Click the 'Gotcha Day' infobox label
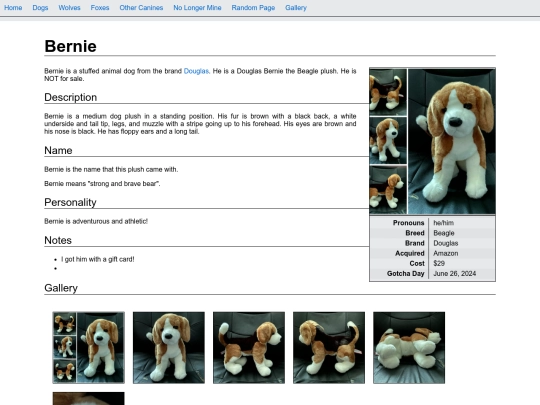The height and width of the screenshot is (405, 540). point(405,273)
